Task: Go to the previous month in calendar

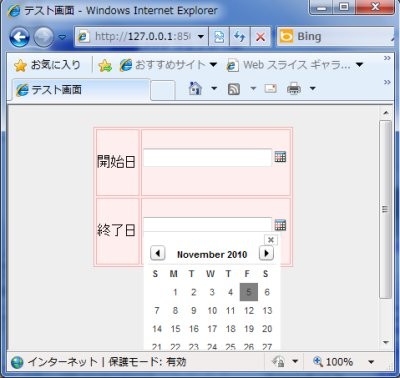Action: point(158,253)
